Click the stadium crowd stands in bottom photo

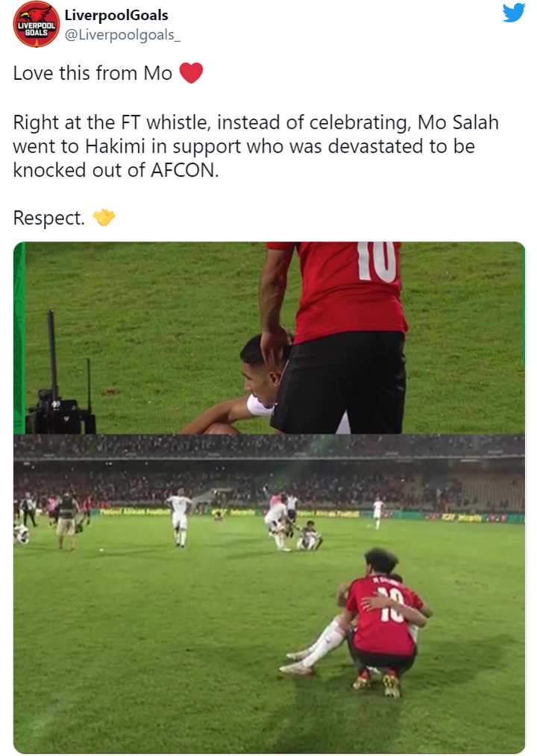point(269,473)
